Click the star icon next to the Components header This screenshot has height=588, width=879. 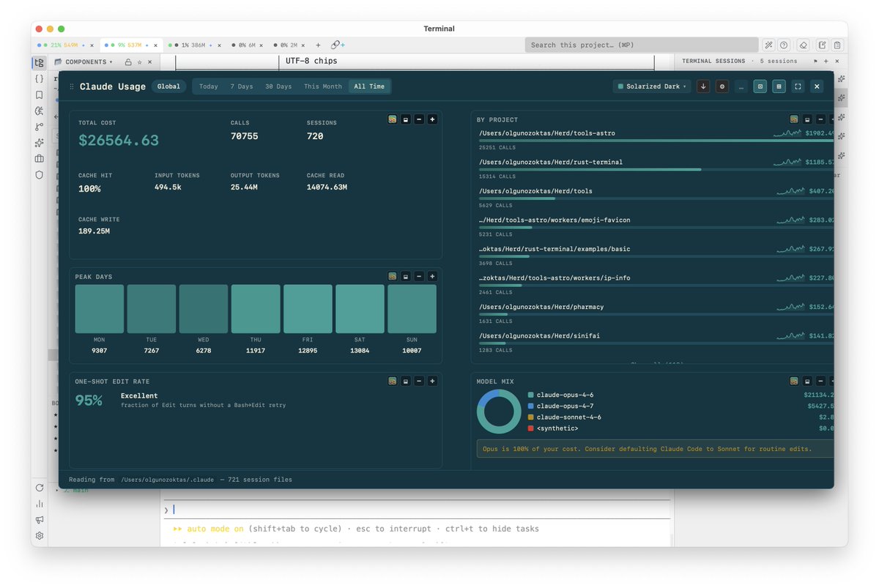point(139,62)
